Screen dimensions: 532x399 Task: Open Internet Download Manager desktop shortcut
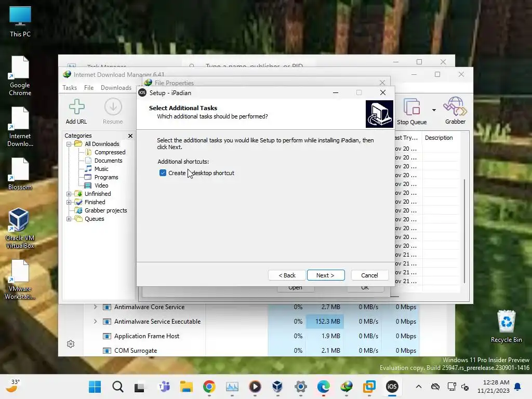20,127
